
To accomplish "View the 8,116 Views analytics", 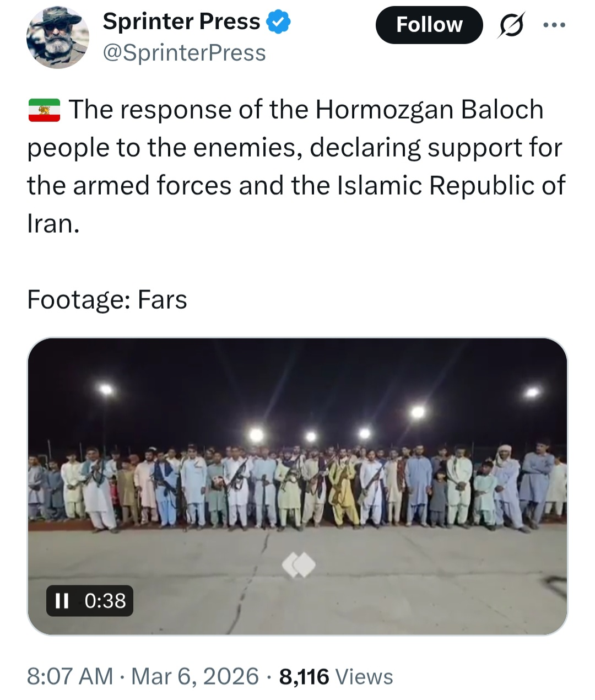I will (336, 676).
